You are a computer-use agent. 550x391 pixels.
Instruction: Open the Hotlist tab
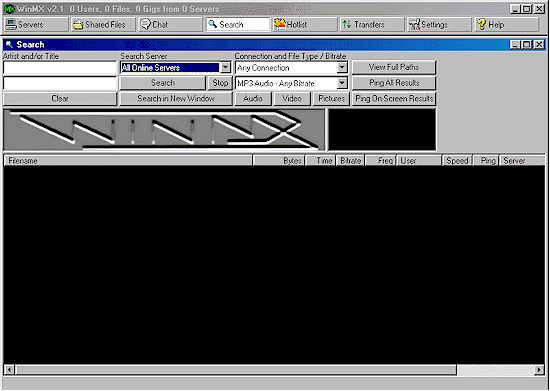(305, 25)
